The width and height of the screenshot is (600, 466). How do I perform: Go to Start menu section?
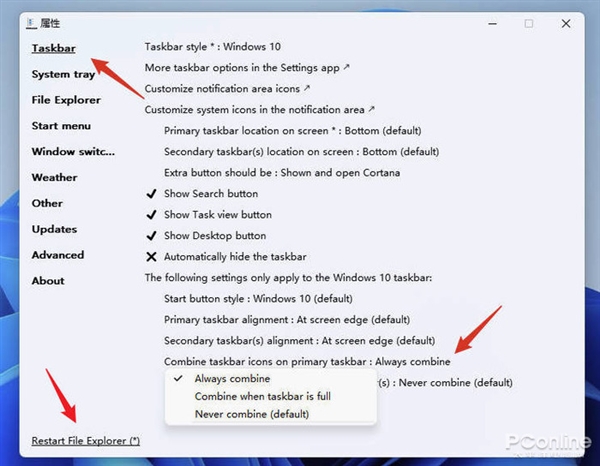click(x=61, y=126)
